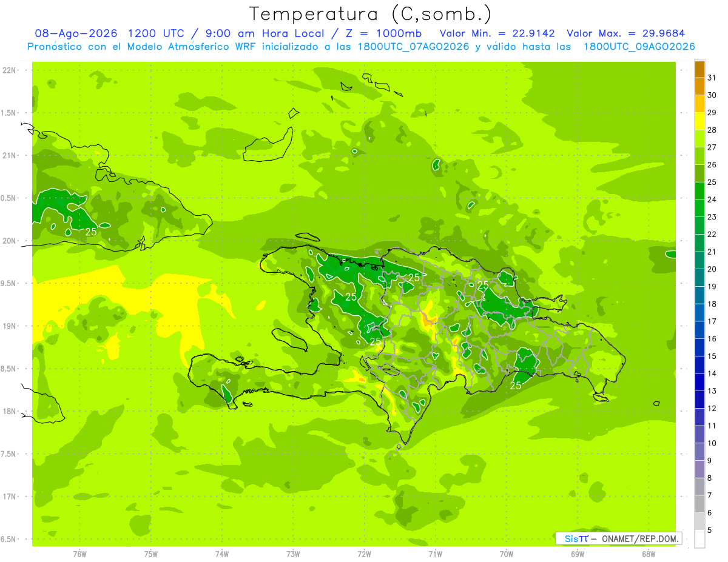Click "Valor Min. = 22.9142" text
Image resolution: width=728 pixels, height=562 pixels.
click(497, 33)
